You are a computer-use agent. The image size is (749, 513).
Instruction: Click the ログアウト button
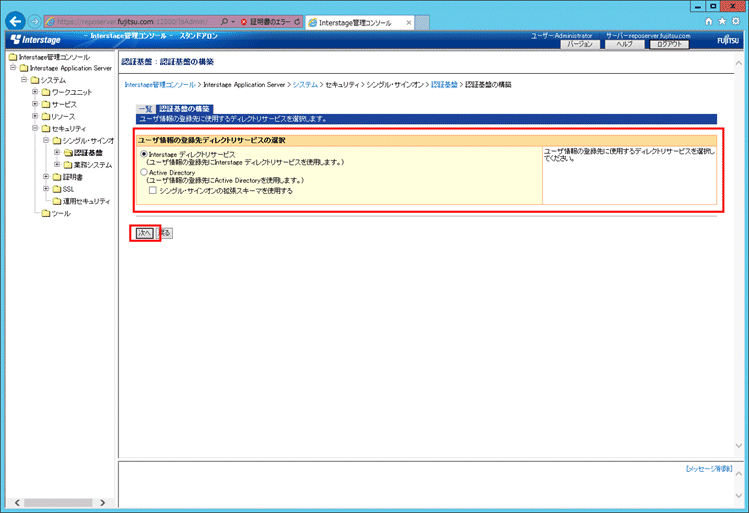pos(669,44)
